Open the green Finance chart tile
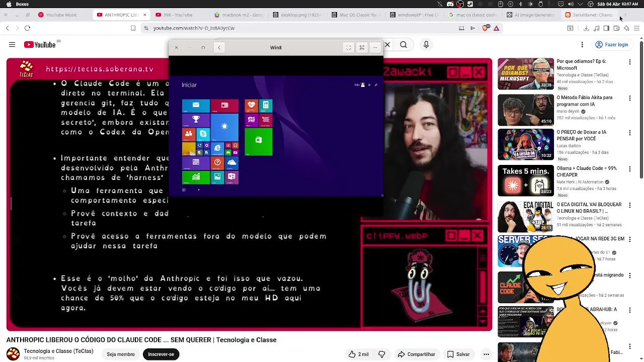This screenshot has width=644, height=362. coord(196,177)
